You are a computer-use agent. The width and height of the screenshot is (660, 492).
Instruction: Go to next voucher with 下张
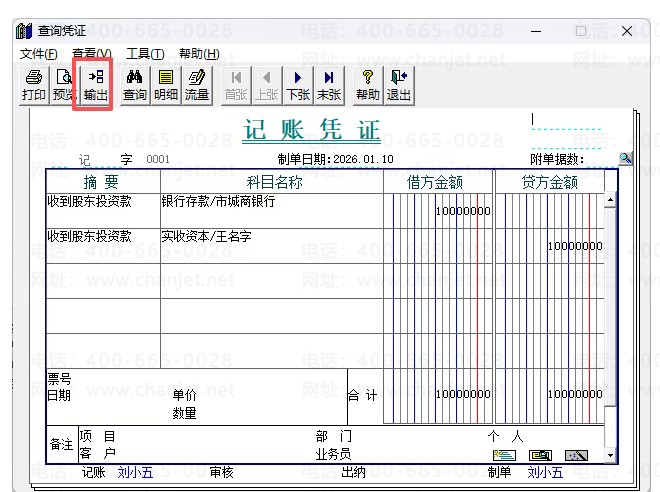tap(298, 85)
